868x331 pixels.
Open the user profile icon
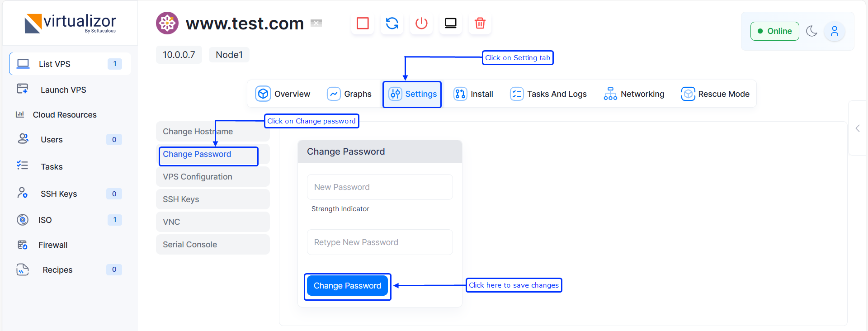pyautogui.click(x=834, y=31)
